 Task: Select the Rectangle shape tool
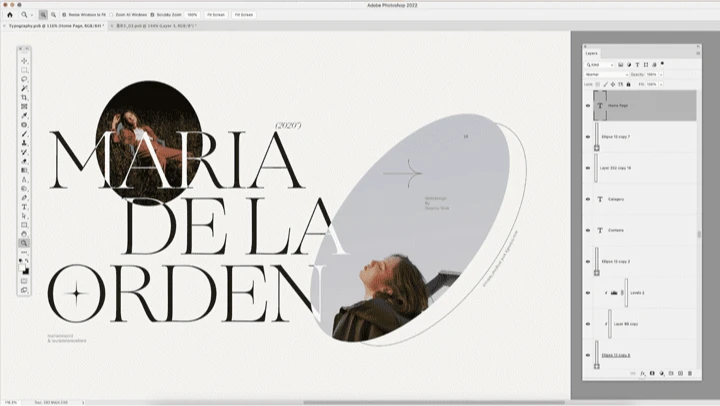[24, 225]
